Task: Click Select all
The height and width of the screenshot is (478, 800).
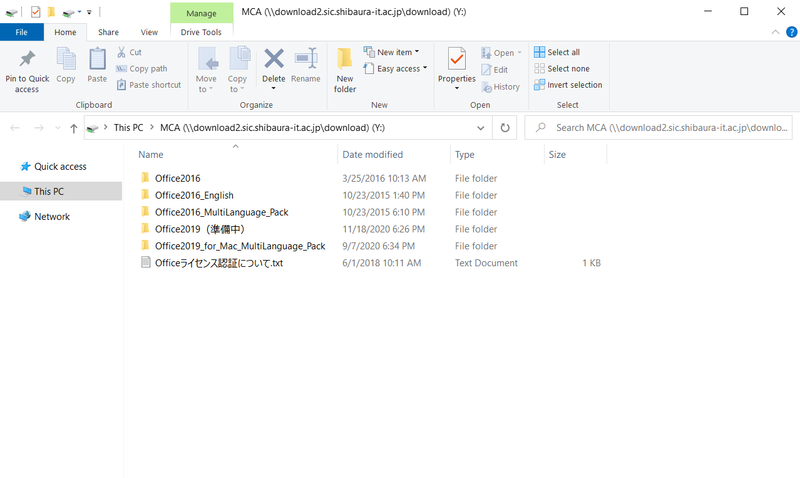Action: (557, 52)
